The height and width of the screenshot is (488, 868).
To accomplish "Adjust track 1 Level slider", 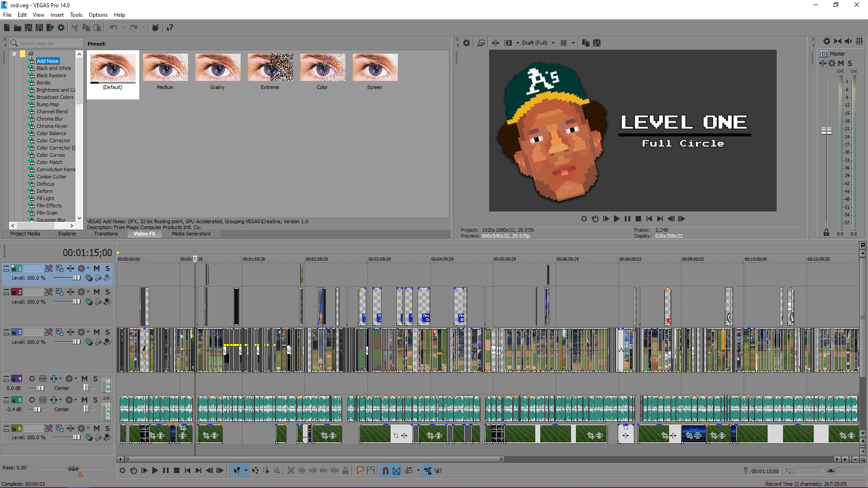I will [76, 278].
